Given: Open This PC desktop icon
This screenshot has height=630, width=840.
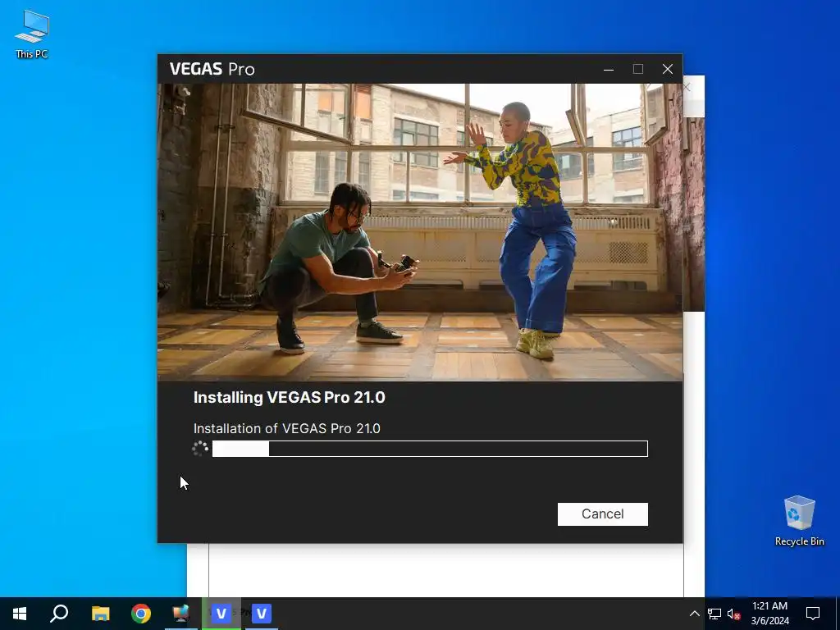Looking at the screenshot, I should pos(32,34).
